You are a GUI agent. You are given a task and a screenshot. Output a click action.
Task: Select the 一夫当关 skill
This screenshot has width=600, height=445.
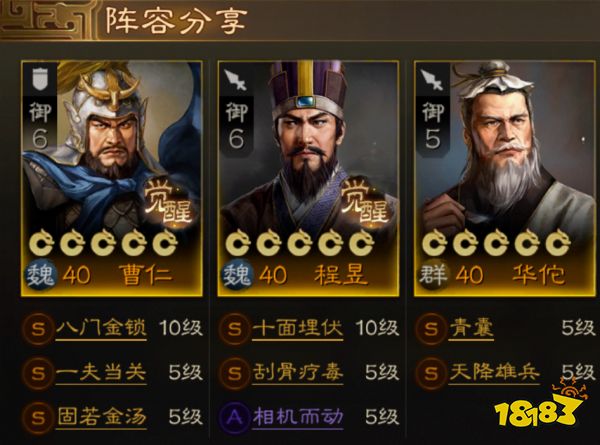pyautogui.click(x=101, y=373)
